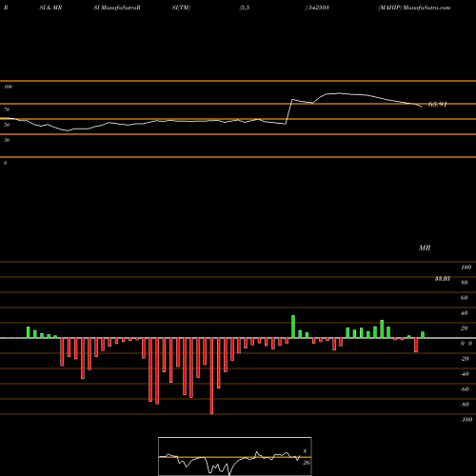Click the 60 label on MR scale
This screenshot has width=476, height=476.
[x=465, y=298]
